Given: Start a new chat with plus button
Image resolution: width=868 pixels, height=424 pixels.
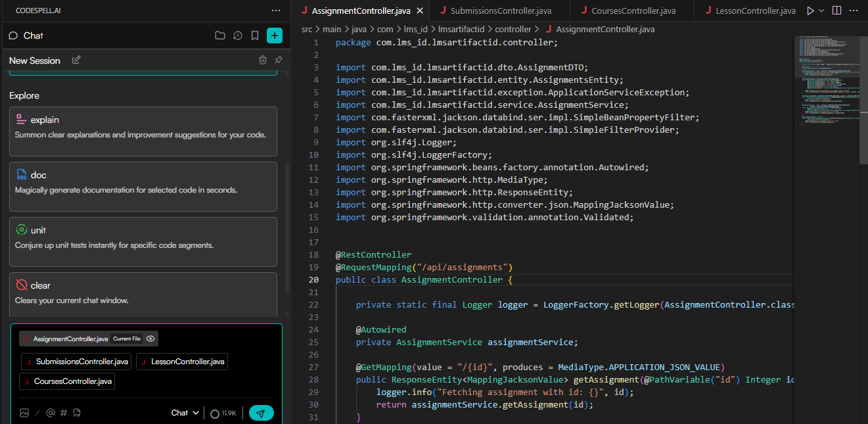Looking at the screenshot, I should (275, 35).
